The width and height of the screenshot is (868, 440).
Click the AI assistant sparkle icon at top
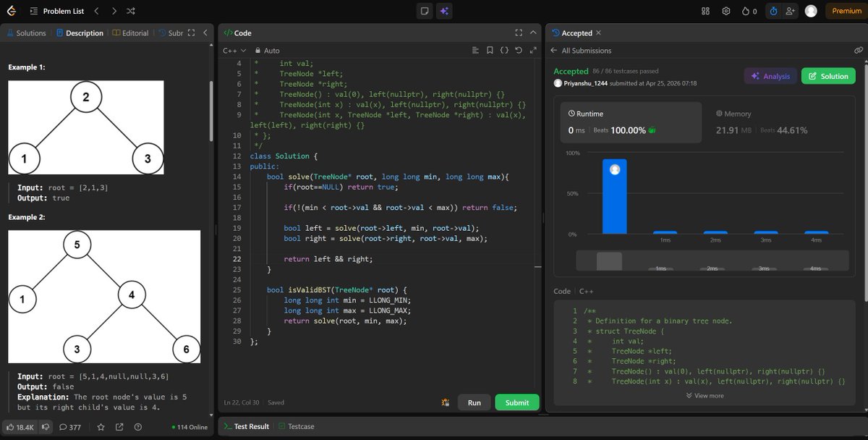pos(445,11)
